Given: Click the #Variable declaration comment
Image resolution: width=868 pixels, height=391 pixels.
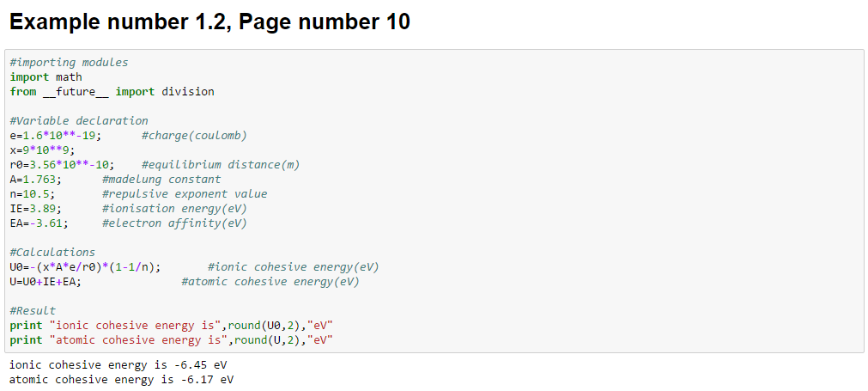Looking at the screenshot, I should 79,120.
